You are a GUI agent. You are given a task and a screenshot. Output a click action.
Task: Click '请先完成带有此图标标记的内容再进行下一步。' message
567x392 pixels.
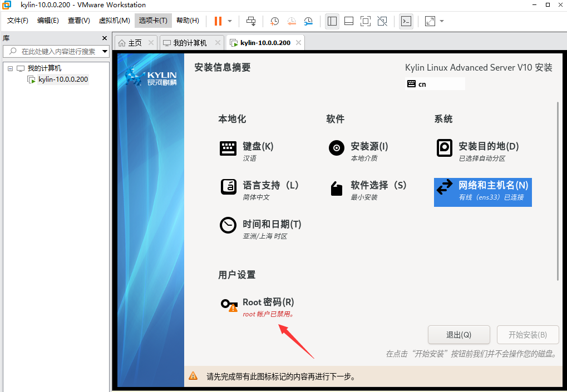click(x=282, y=376)
